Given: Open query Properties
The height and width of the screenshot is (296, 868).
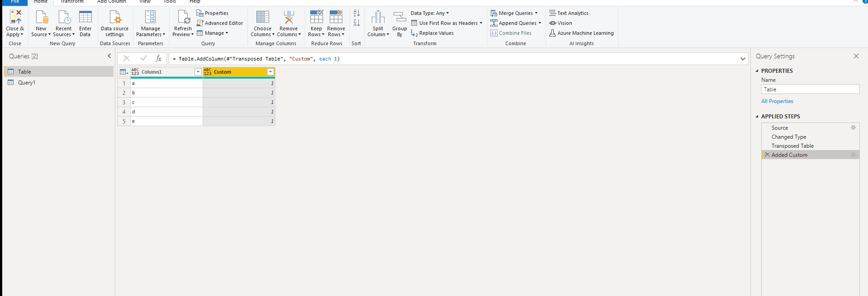Looking at the screenshot, I should pos(212,13).
